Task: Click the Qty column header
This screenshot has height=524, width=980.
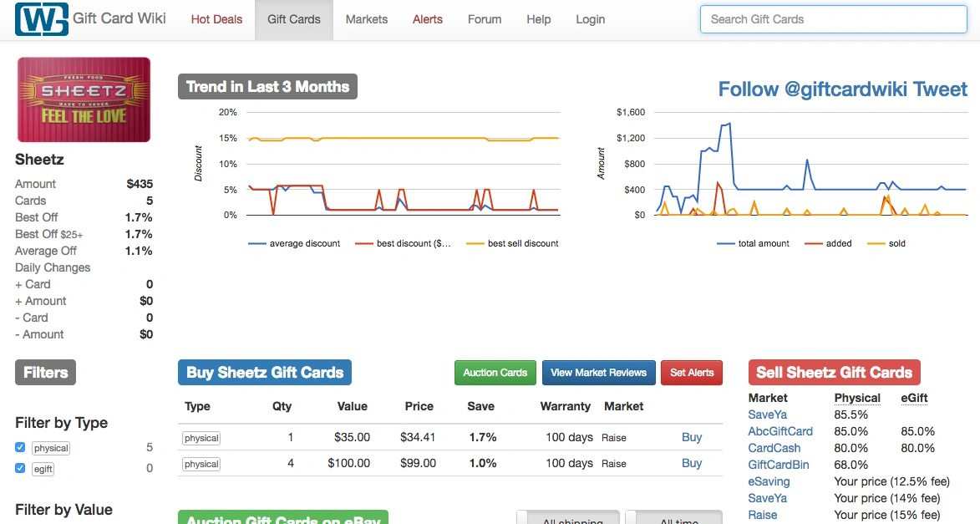Action: pos(282,406)
